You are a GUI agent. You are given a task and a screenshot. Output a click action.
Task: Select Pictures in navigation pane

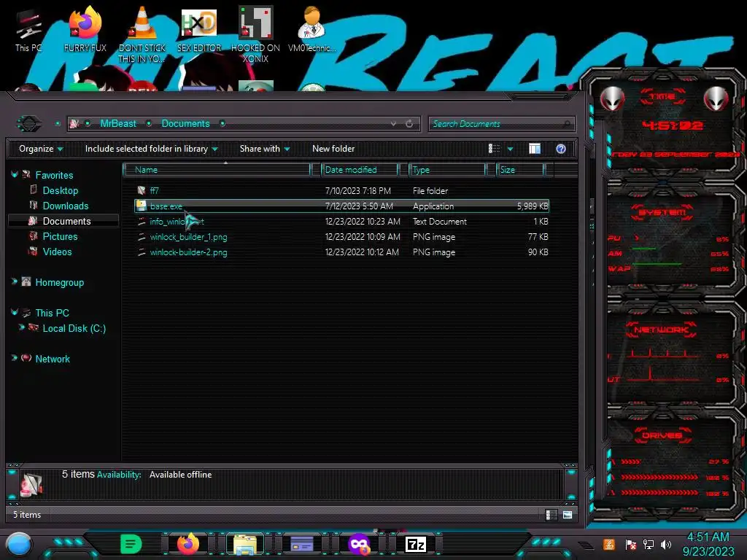click(60, 236)
